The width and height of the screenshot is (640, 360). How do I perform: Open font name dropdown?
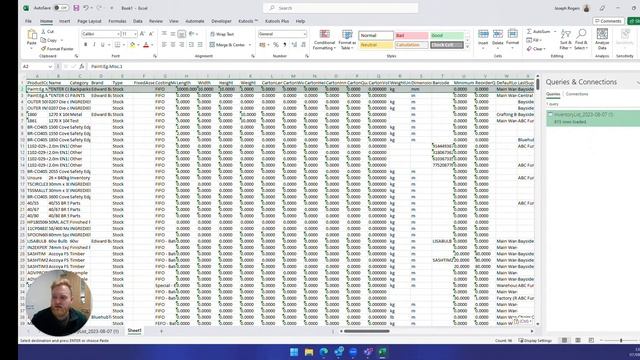[x=118, y=34]
